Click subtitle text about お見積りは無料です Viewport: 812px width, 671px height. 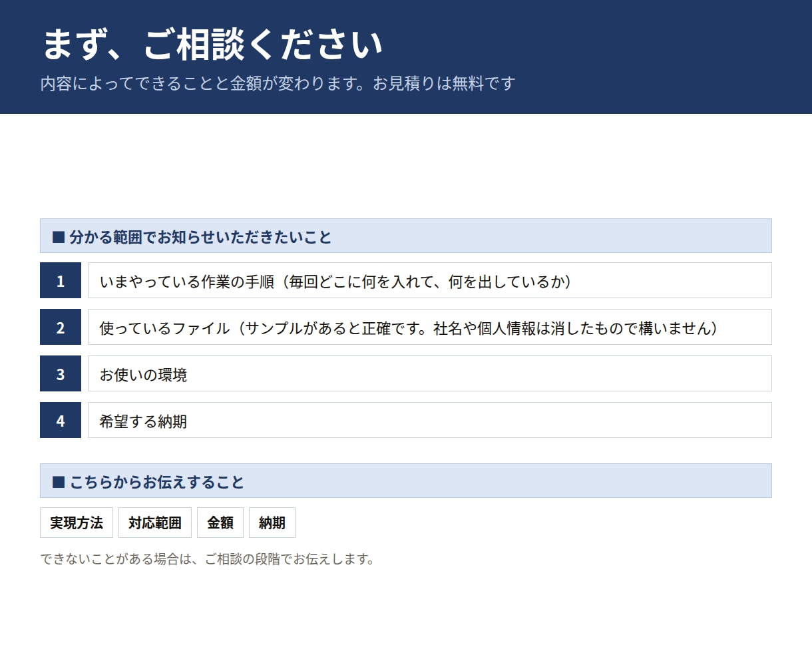pos(278,84)
